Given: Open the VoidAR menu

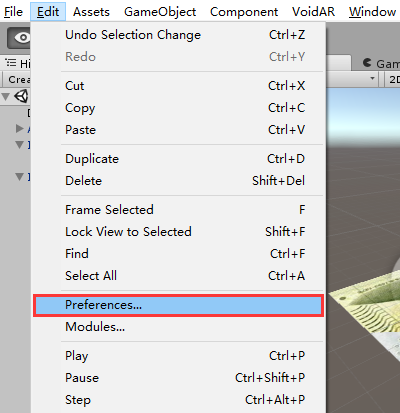Looking at the screenshot, I should pos(313,12).
